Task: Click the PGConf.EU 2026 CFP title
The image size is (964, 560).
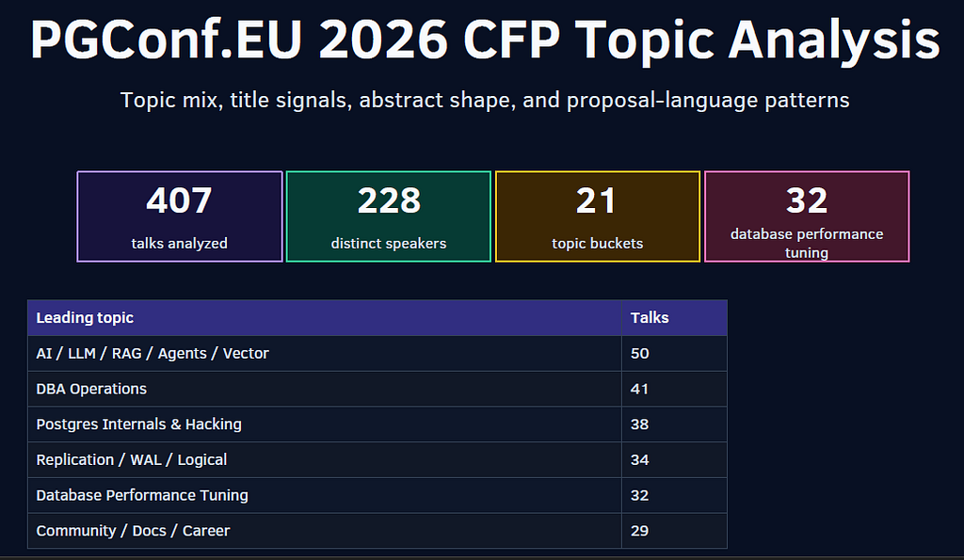Action: pos(485,40)
